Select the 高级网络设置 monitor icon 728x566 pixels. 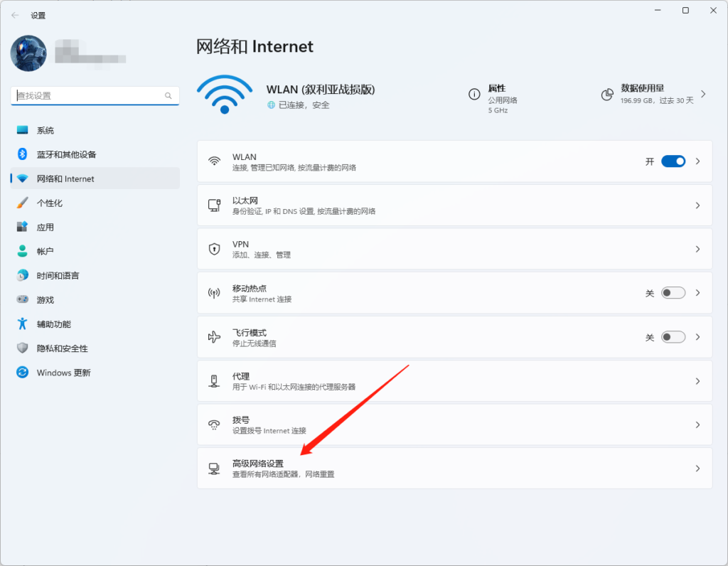pyautogui.click(x=215, y=468)
